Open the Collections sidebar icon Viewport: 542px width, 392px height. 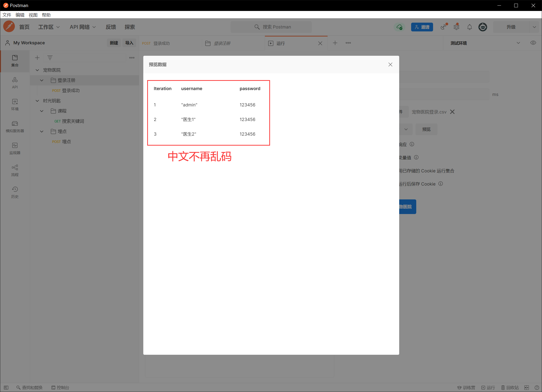(15, 61)
